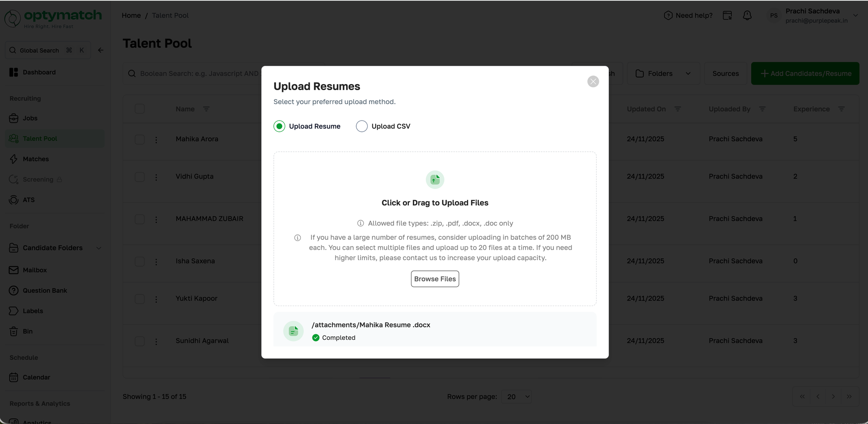Select the Upload Resume radio option
Screen dimensions: 868x424
click(279, 126)
